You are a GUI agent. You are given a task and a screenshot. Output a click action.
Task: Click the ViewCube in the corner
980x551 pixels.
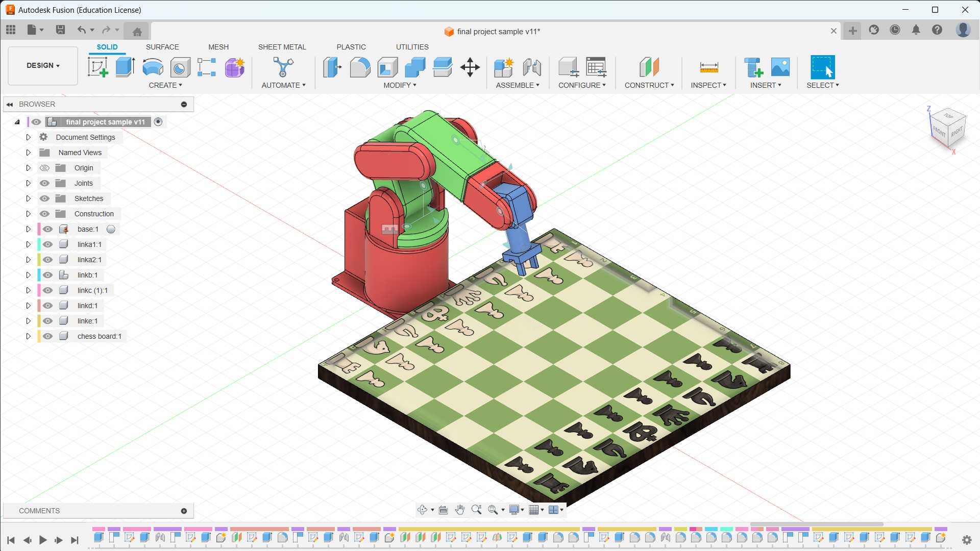tap(947, 128)
